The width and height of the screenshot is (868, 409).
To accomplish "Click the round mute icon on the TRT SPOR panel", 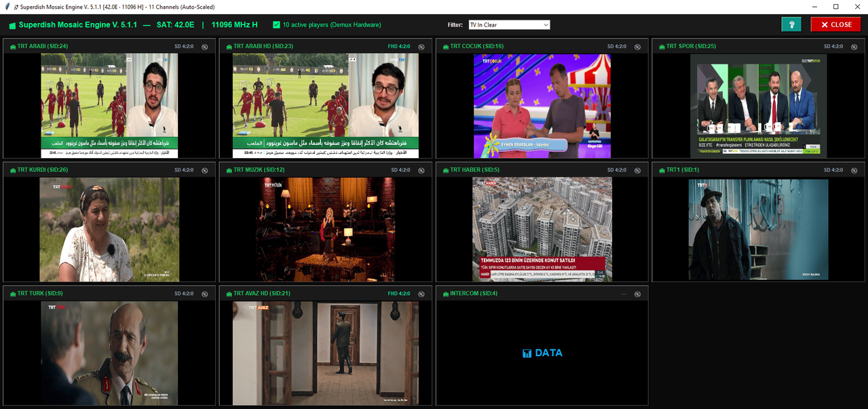I will point(854,47).
